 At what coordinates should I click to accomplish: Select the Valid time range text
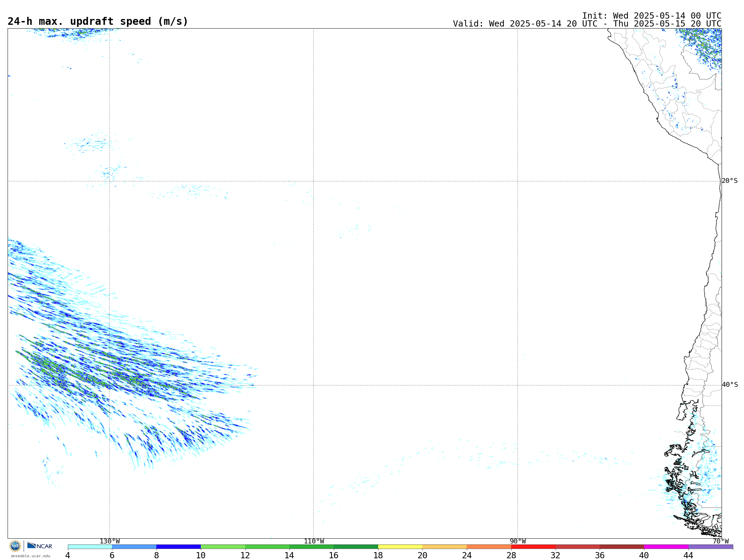[587, 24]
